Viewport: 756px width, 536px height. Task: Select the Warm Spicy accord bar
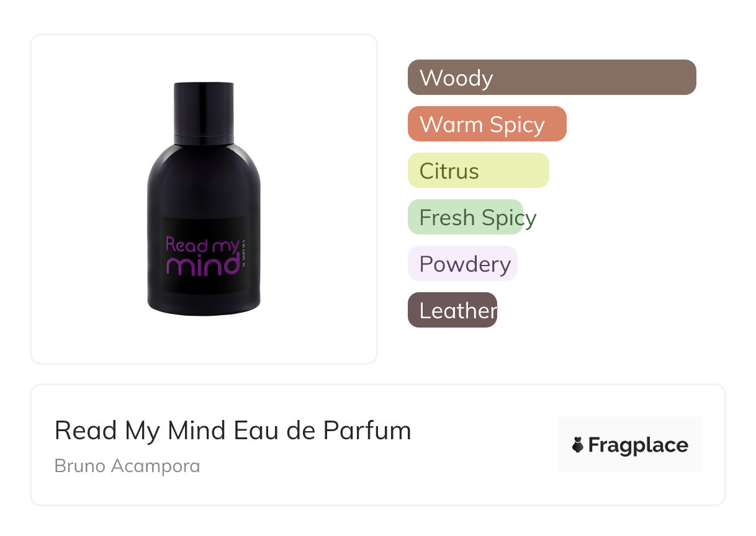pyautogui.click(x=487, y=124)
